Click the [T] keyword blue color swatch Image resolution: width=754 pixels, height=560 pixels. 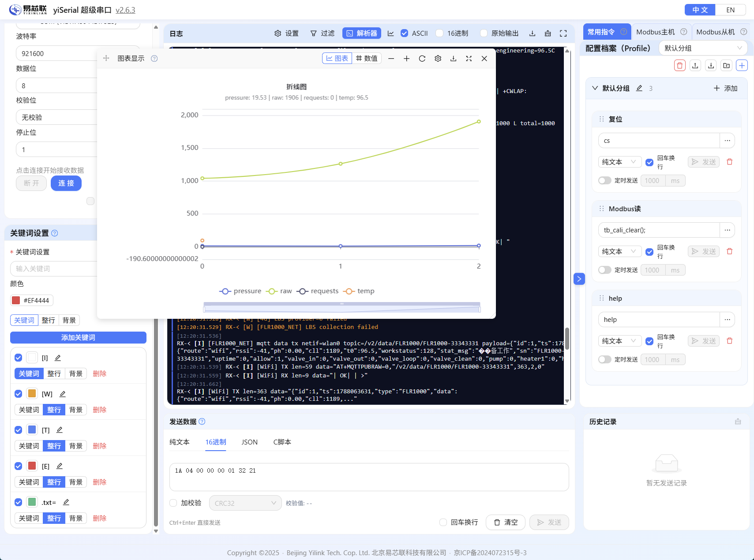tap(32, 429)
